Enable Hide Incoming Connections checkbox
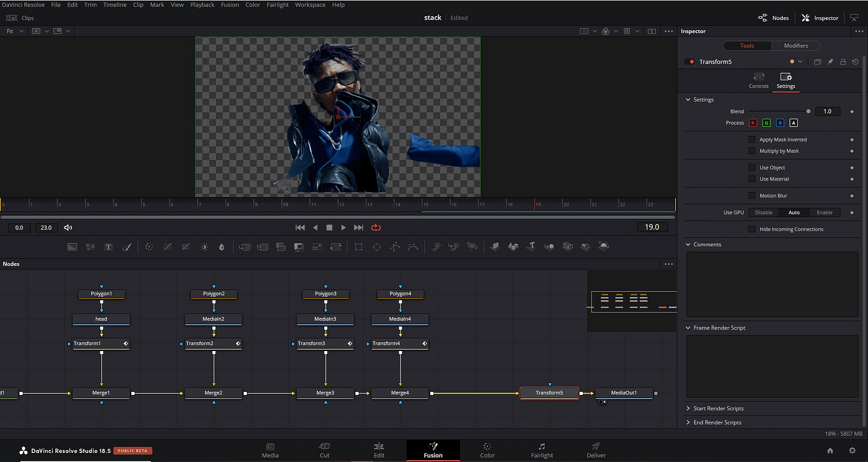 tap(752, 229)
